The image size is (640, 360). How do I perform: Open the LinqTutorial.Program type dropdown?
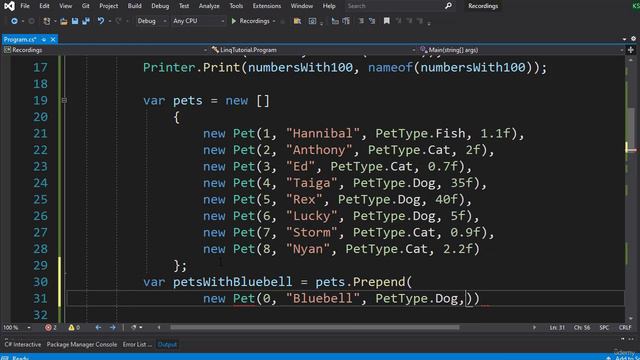tap(313, 50)
